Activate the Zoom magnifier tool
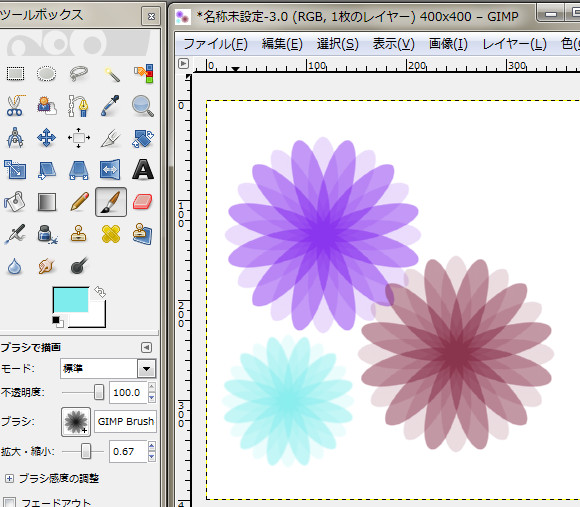This screenshot has height=507, width=580. pos(143,106)
